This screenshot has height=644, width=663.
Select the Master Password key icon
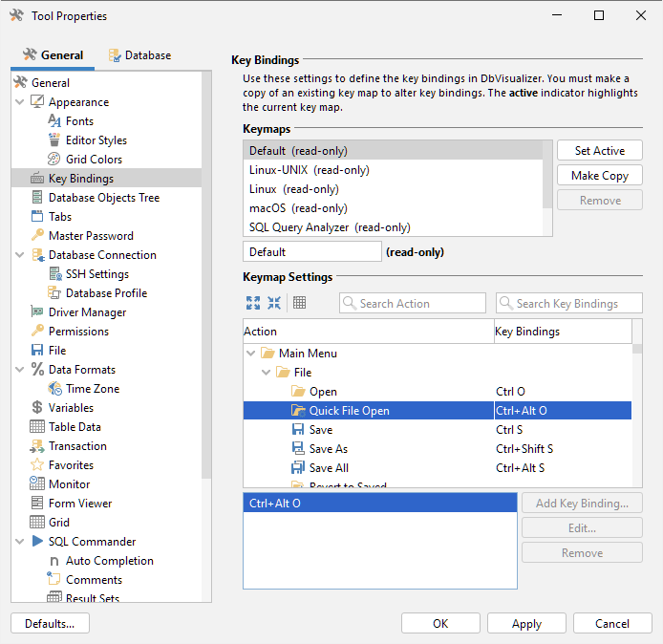click(37, 236)
